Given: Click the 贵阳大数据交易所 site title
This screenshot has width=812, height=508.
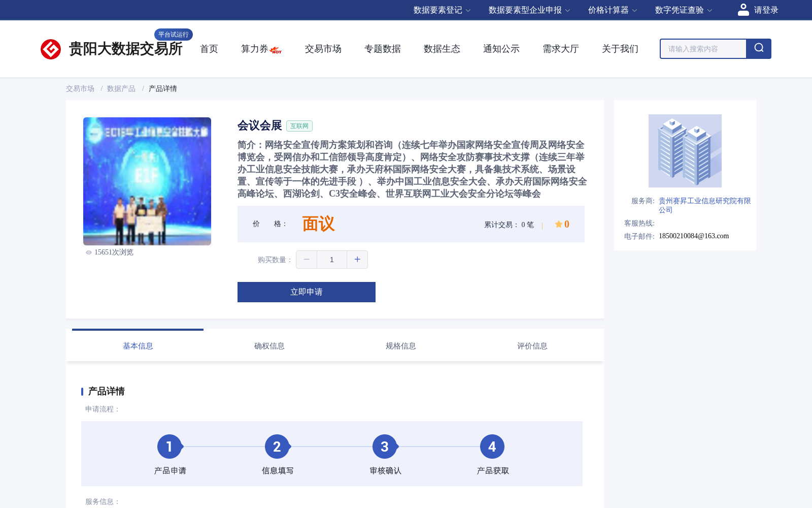Looking at the screenshot, I should coord(126,49).
